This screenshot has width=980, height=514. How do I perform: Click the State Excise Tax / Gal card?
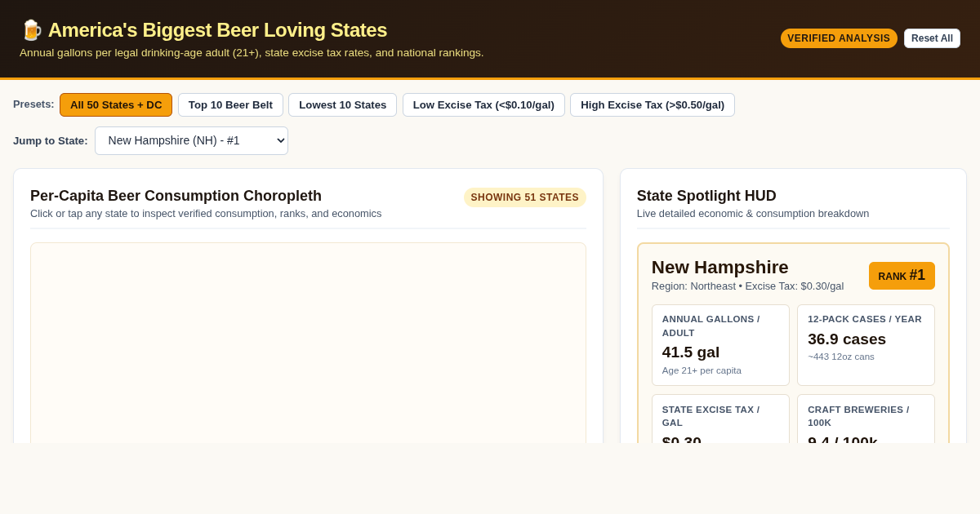point(720,419)
